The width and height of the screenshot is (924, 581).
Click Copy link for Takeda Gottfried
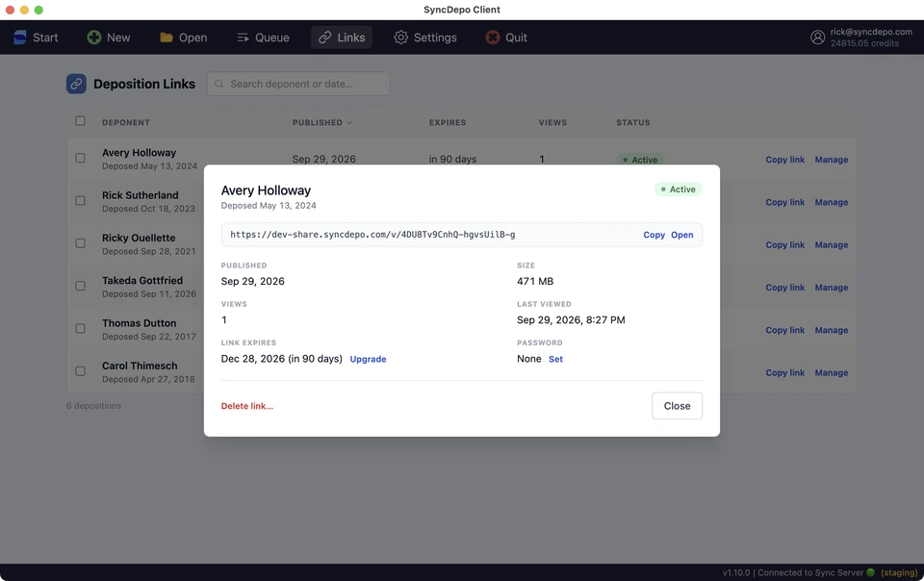pyautogui.click(x=785, y=288)
